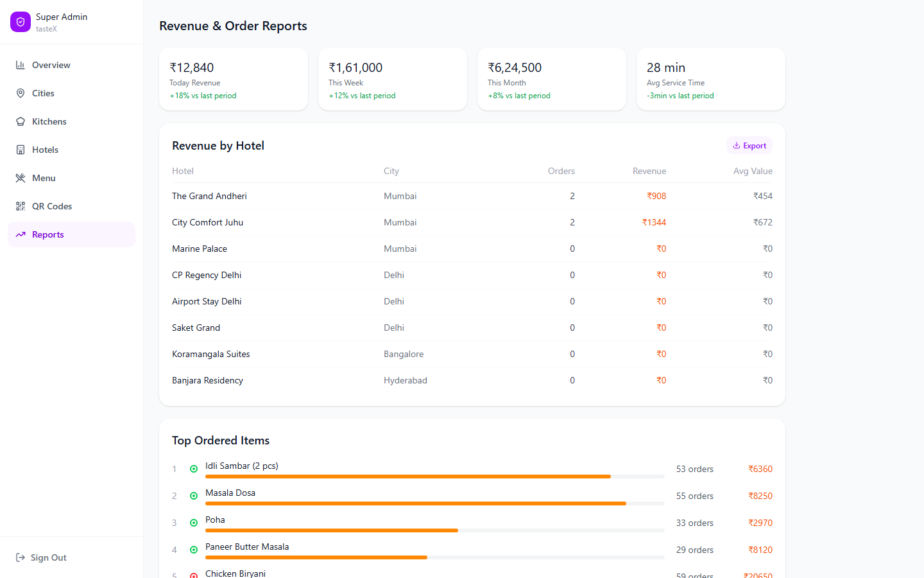Click the Idli Sambar progress bar

[x=435, y=477]
